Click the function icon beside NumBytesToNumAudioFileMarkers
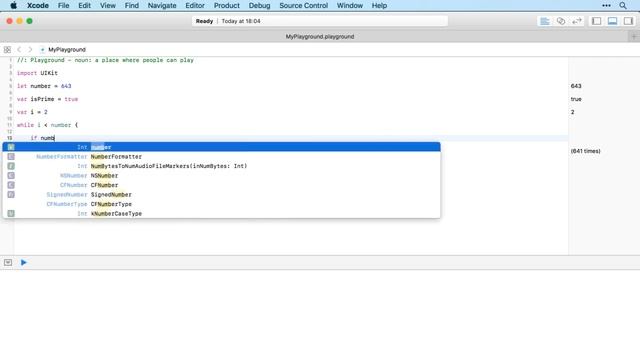Image resolution: width=640 pixels, height=360 pixels. [x=11, y=166]
